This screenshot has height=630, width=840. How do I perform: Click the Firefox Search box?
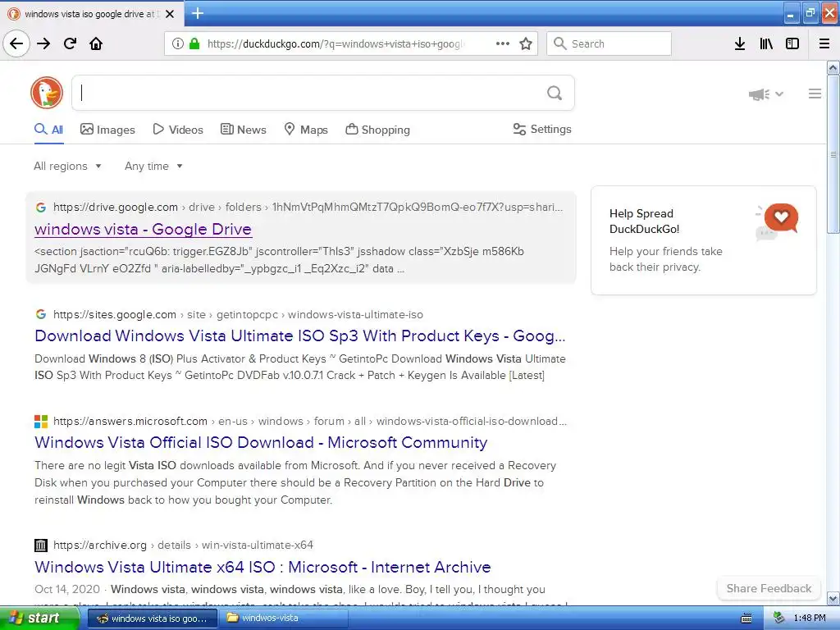[x=609, y=43]
